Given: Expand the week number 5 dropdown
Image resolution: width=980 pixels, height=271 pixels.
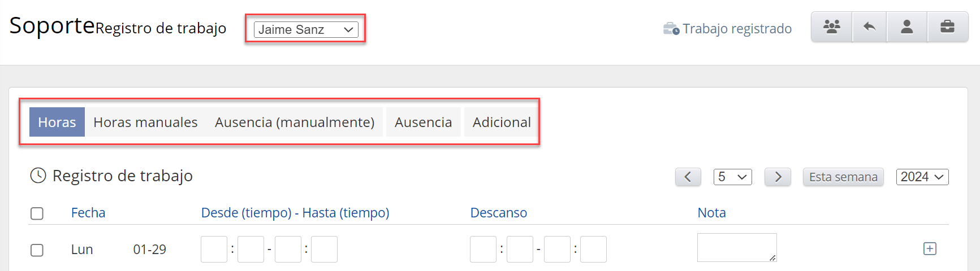Looking at the screenshot, I should 732,177.
